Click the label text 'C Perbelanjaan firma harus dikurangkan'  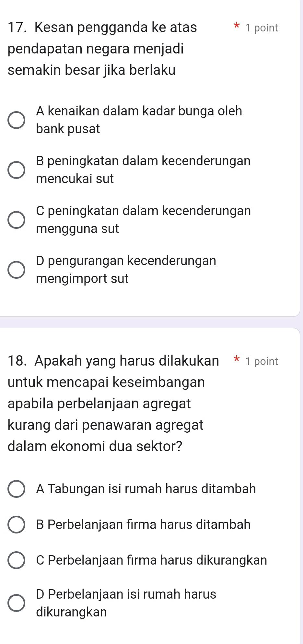tap(152, 560)
